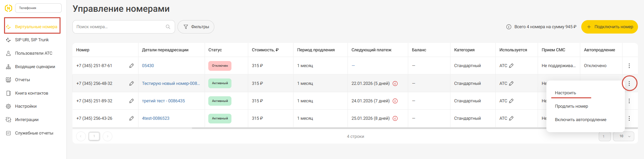Choose Продлить номер from context menu

(x=571, y=106)
